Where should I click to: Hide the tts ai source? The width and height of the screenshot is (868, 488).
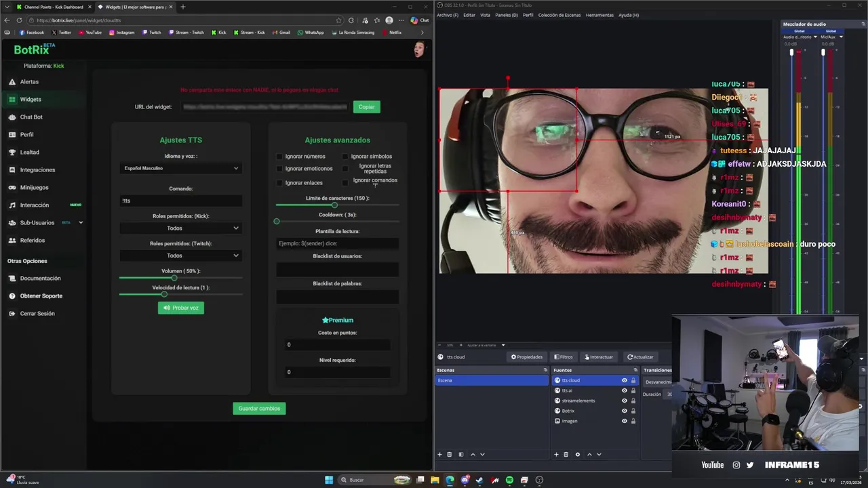(625, 390)
